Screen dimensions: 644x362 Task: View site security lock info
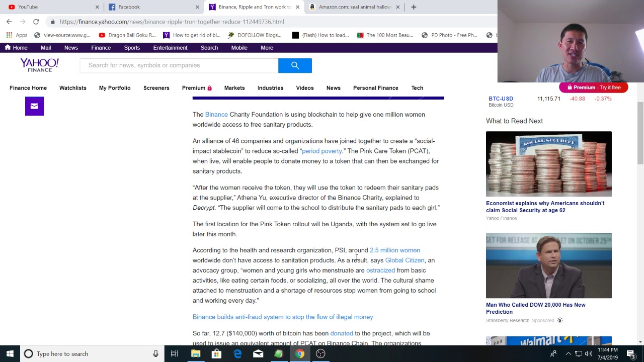[x=52, y=22]
